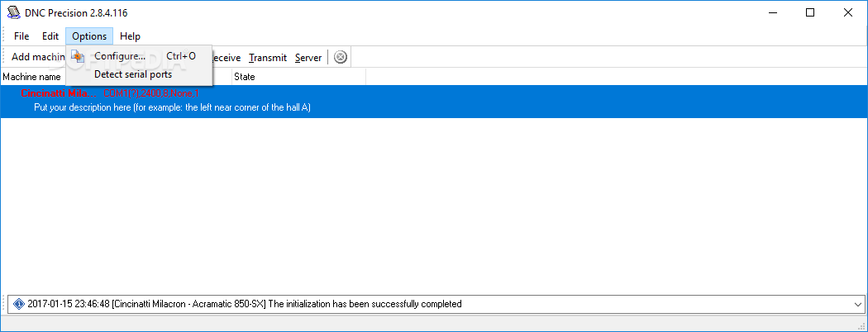Open the Help menu
868x332 pixels.
(x=130, y=36)
